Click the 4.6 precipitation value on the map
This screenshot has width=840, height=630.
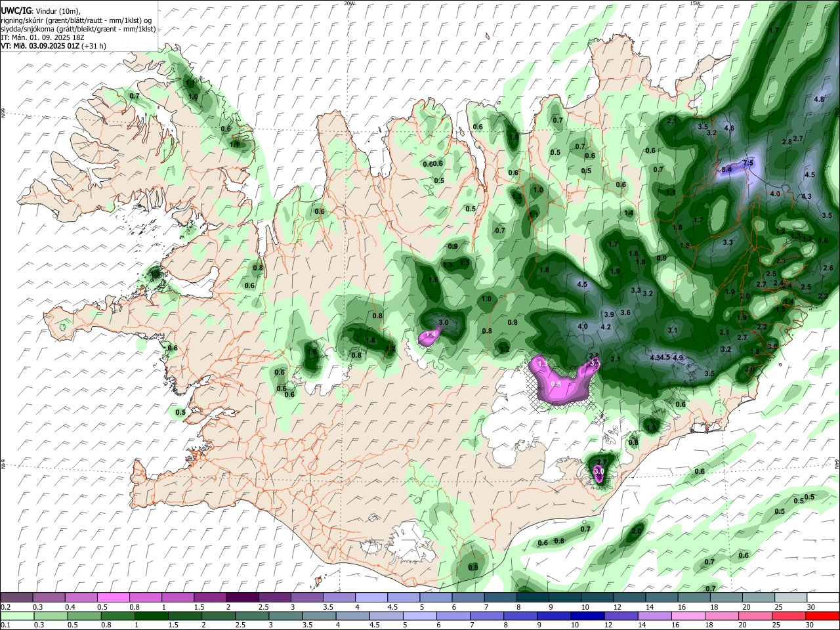pos(729,128)
